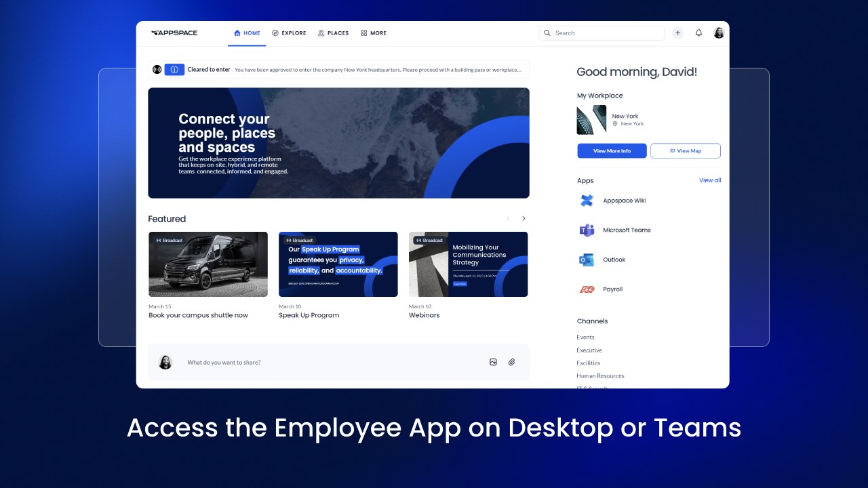Open the Mobilizing Your Communications Strategy card
This screenshot has height=488, width=868.
click(x=469, y=264)
